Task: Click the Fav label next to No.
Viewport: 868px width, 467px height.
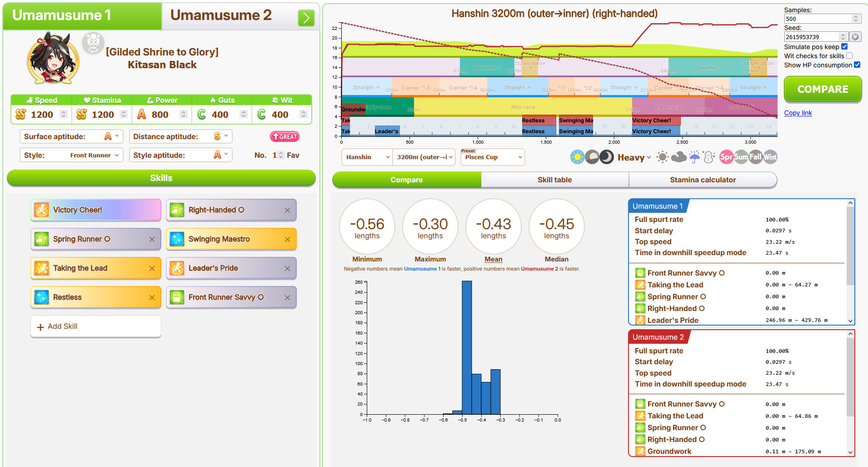Action: tap(293, 155)
